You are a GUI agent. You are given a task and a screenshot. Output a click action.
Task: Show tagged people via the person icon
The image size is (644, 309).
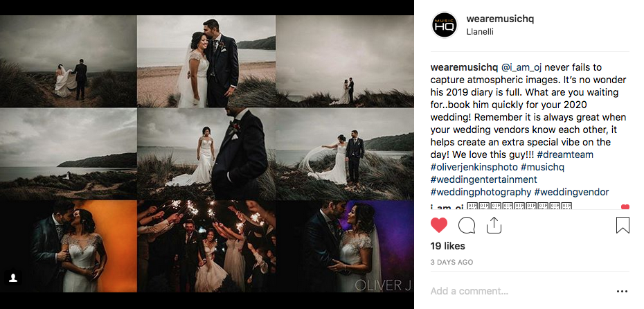[13, 279]
